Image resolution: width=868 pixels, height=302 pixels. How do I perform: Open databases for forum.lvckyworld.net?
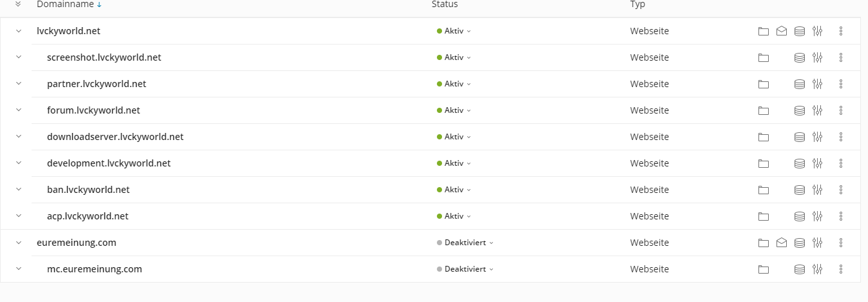(800, 110)
